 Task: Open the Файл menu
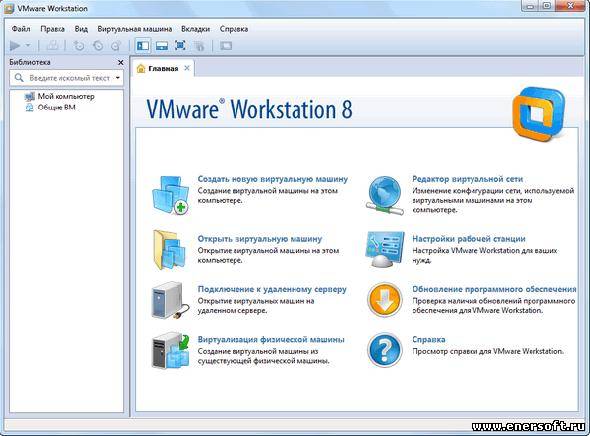coord(21,29)
